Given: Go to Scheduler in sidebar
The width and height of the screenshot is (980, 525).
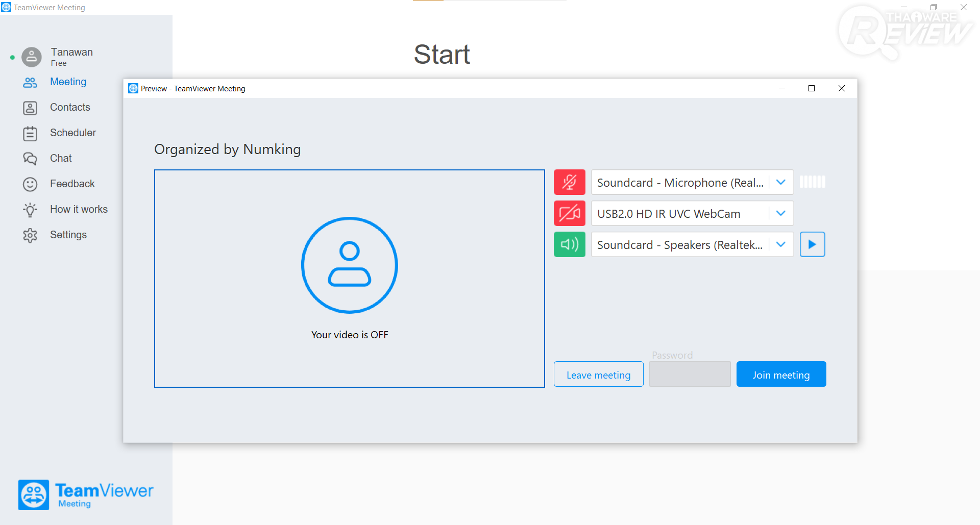Looking at the screenshot, I should [73, 133].
